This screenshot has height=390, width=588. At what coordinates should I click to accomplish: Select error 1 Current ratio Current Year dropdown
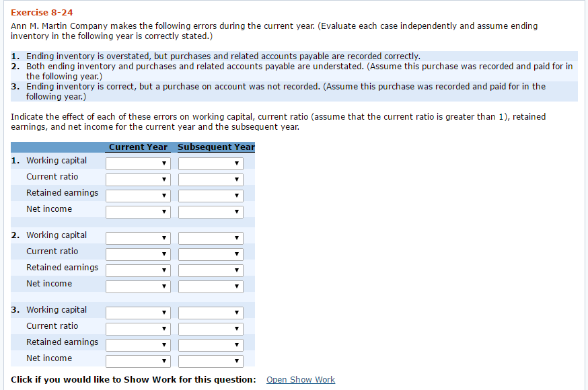pyautogui.click(x=138, y=180)
